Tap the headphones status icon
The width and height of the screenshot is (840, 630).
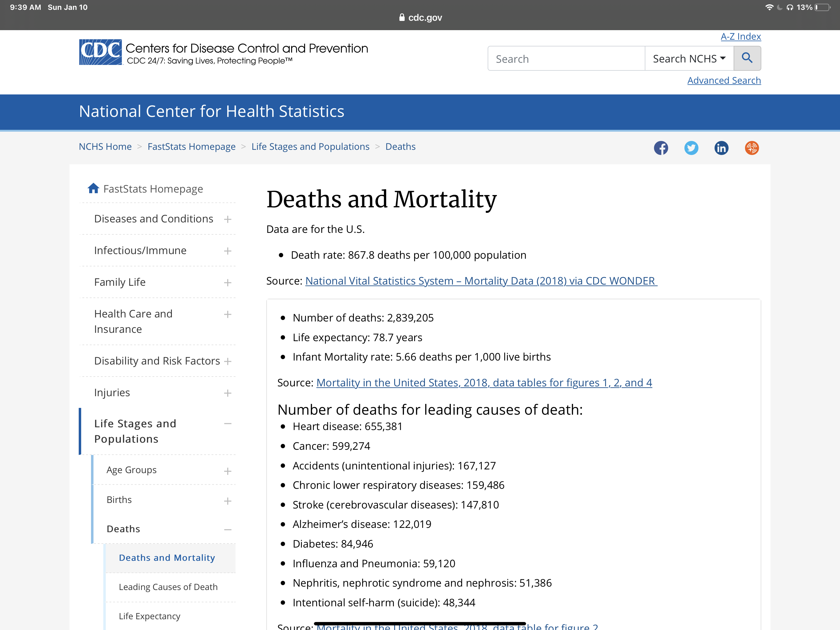[x=790, y=7]
